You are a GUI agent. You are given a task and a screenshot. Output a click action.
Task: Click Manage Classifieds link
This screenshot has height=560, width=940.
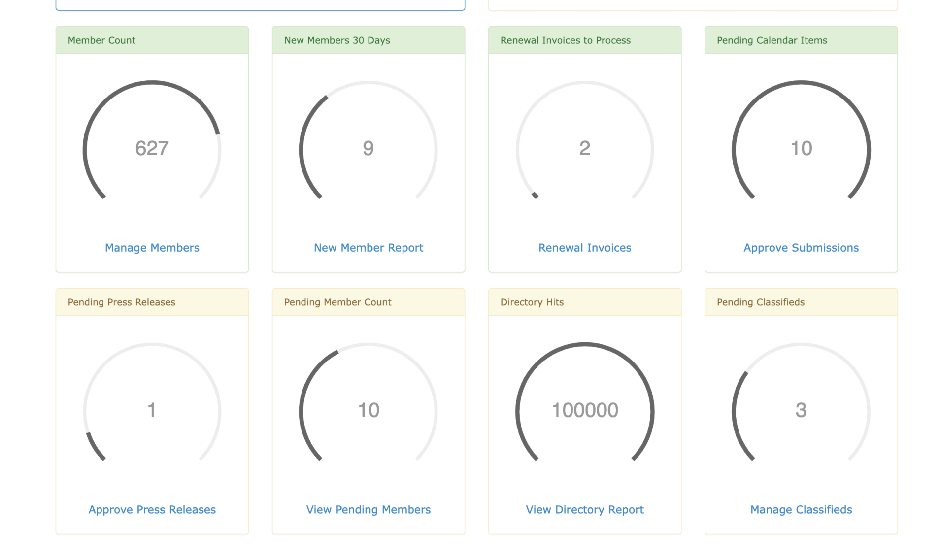(801, 510)
